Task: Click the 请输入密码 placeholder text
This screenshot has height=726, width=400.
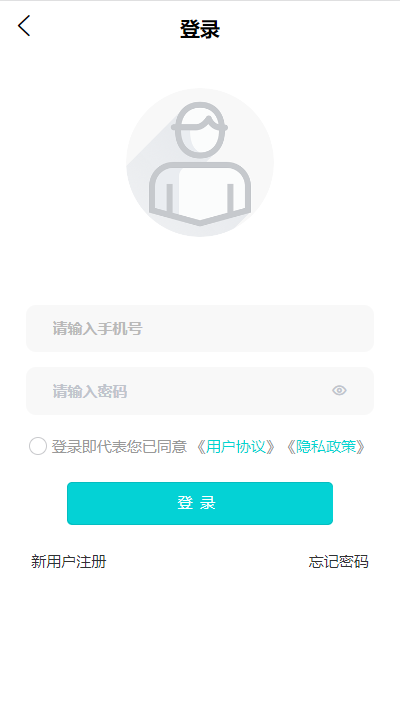Action: 90,391
